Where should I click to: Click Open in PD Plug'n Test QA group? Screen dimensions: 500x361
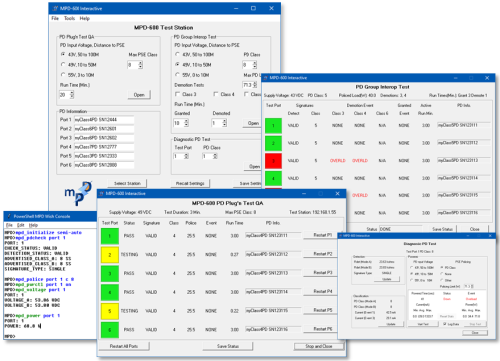click(x=139, y=95)
